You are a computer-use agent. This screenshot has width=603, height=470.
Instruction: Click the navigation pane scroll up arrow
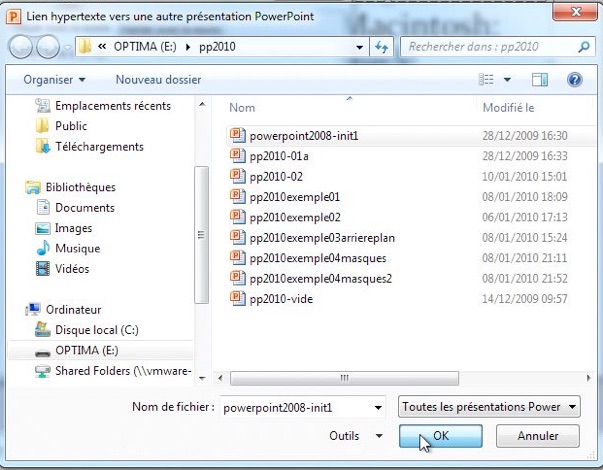click(x=202, y=105)
